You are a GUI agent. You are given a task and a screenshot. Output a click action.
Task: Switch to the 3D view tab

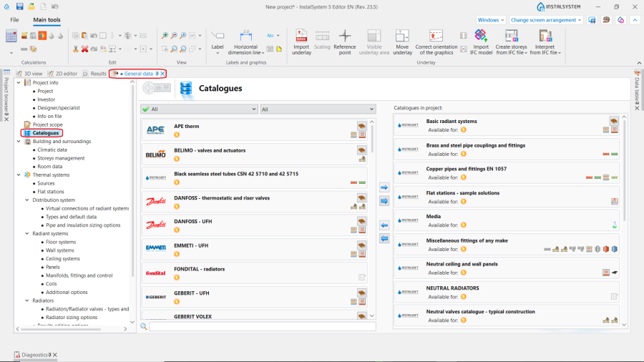coord(29,74)
